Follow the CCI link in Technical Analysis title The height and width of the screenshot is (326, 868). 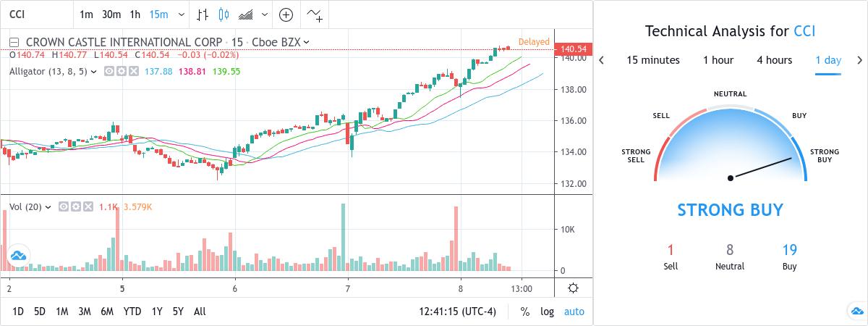coord(805,31)
